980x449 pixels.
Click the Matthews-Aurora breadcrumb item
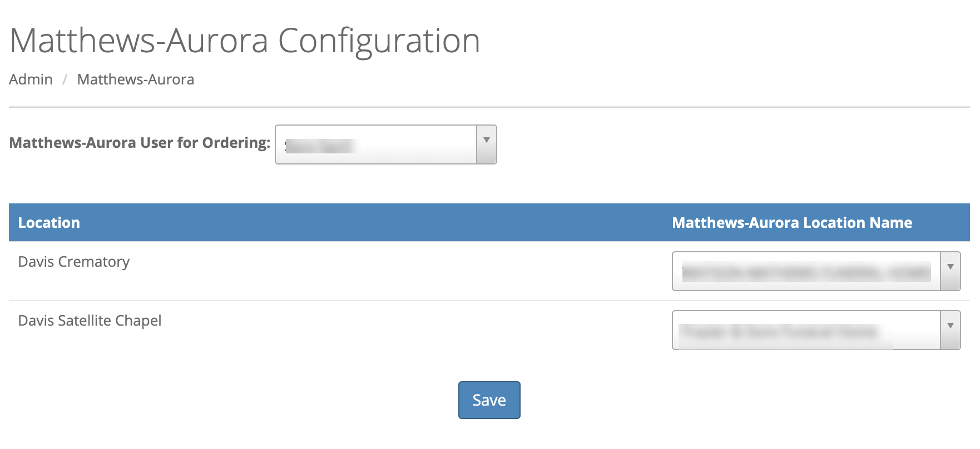pos(135,79)
